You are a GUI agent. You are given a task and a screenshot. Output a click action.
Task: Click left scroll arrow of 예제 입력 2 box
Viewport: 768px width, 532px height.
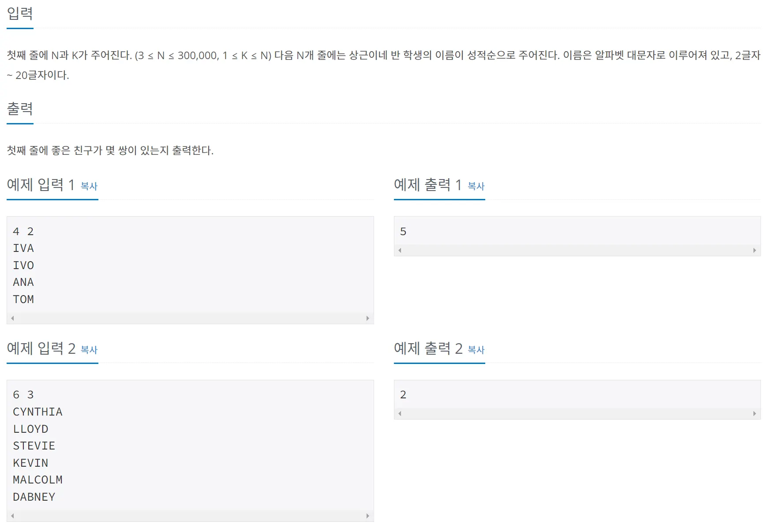(x=12, y=516)
